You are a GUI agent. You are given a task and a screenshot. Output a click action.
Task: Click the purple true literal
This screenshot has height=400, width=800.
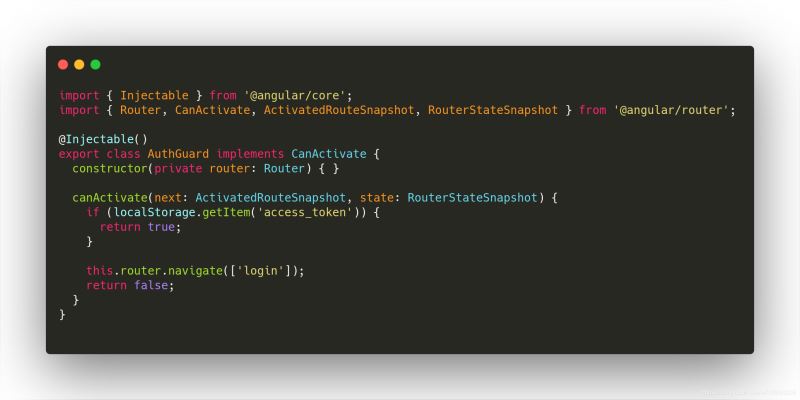pos(161,227)
